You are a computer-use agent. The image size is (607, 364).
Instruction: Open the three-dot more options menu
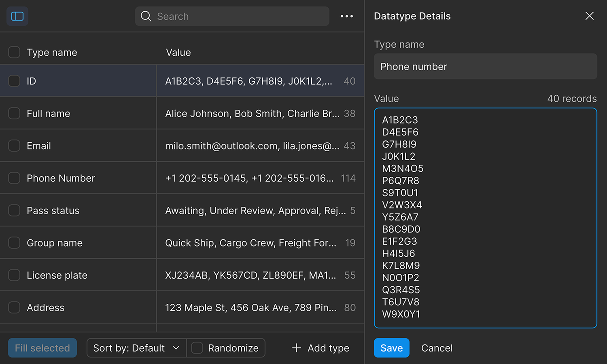tap(346, 16)
